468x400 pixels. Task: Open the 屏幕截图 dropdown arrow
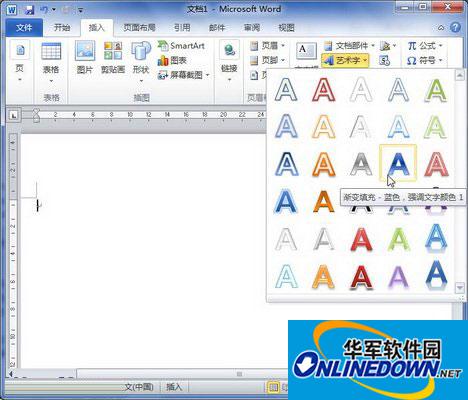click(208, 75)
